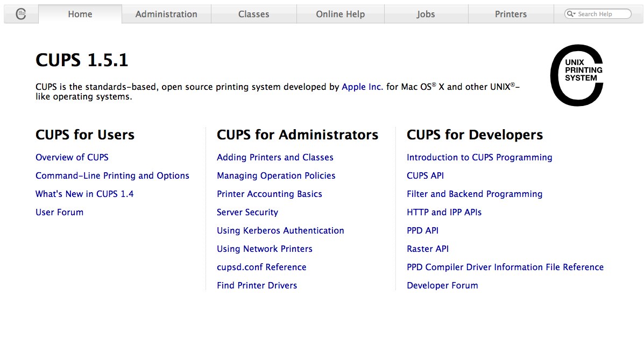Go to the Classes tab
The height and width of the screenshot is (345, 644).
(254, 14)
